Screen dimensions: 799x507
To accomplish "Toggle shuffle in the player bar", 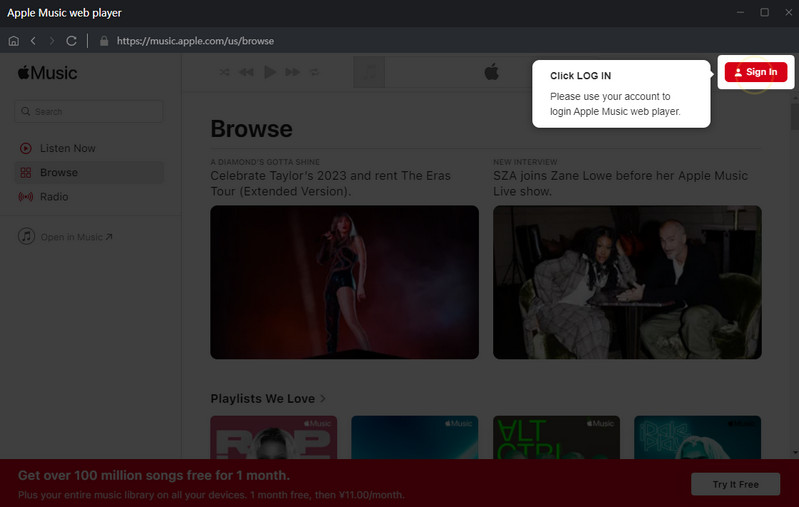I will 224,72.
